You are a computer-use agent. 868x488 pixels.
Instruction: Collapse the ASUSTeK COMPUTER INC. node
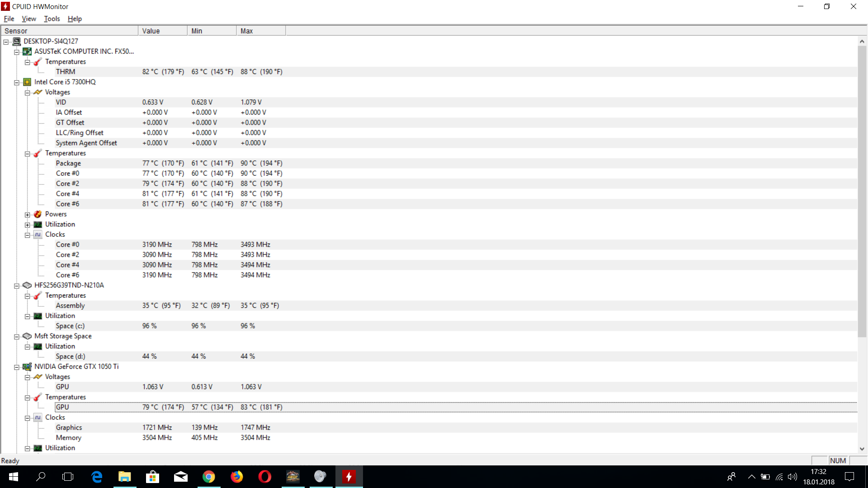[17, 52]
